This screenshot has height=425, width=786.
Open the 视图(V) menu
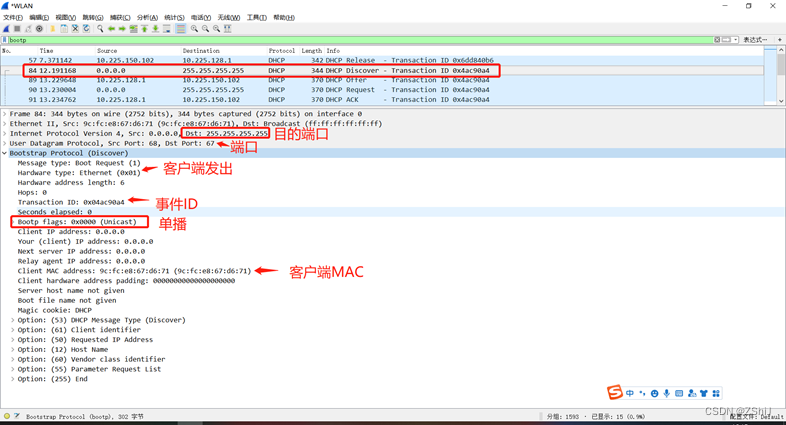pyautogui.click(x=66, y=18)
